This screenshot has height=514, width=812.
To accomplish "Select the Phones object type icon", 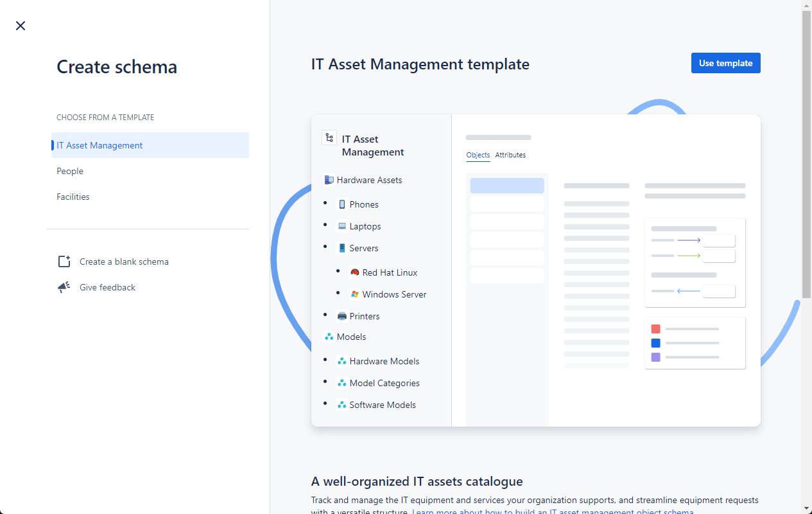I will point(341,204).
